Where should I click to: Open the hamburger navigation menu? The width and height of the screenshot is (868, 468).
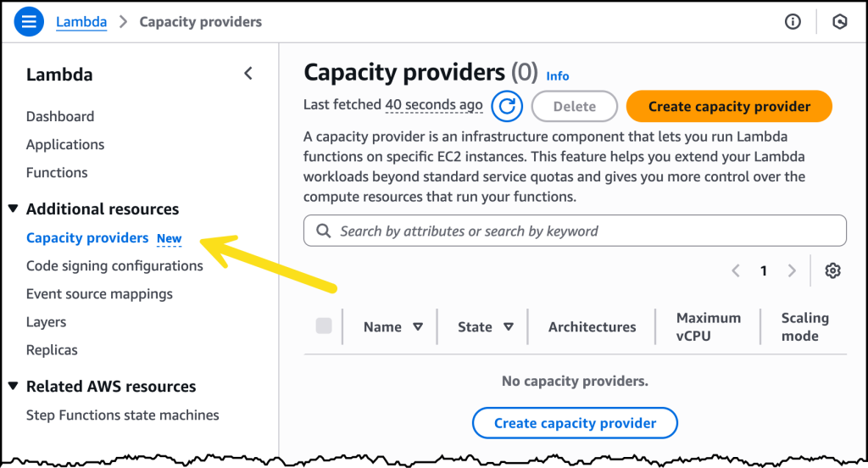tap(29, 22)
